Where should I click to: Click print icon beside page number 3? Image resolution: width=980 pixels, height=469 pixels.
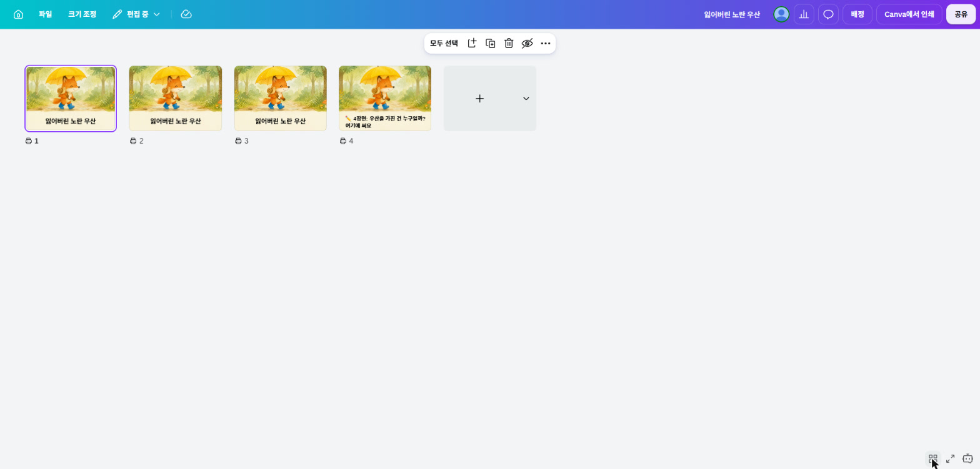tap(238, 141)
